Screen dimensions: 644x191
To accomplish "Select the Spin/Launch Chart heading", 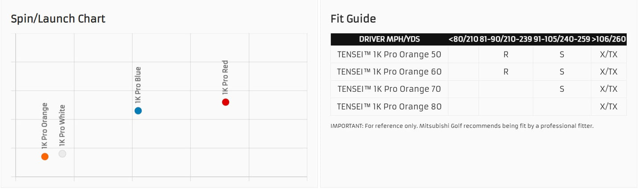I will [x=58, y=19].
